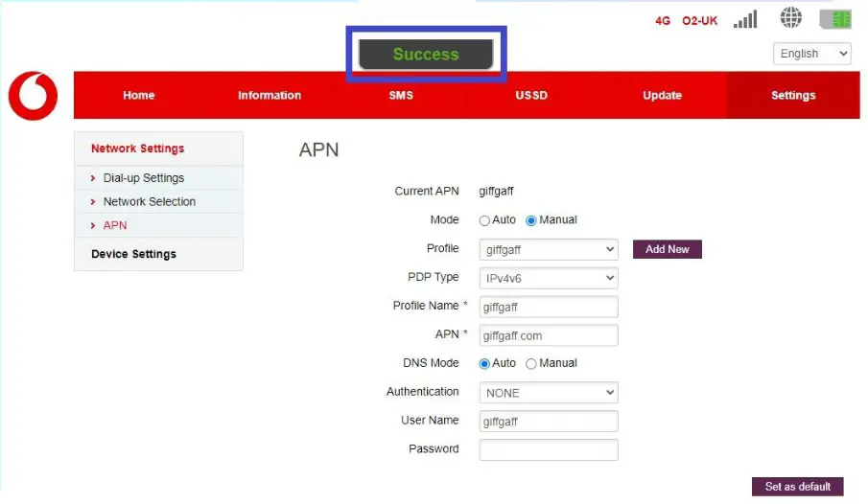
Task: Select Auto APN mode radio button
Action: pos(485,220)
